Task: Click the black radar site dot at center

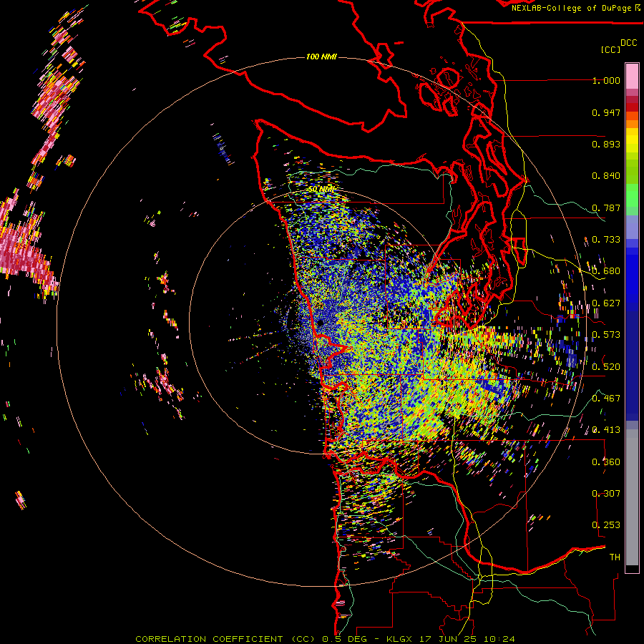Action: click(x=321, y=323)
